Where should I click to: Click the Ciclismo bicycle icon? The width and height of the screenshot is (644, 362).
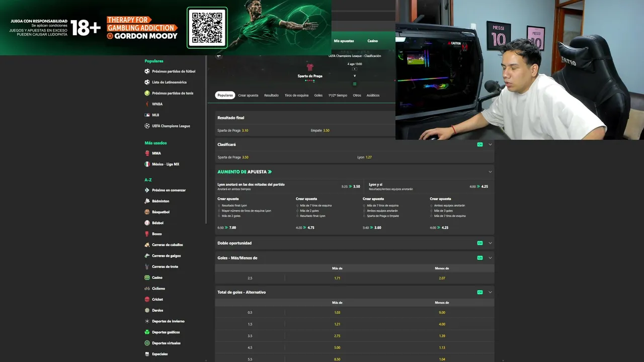[x=147, y=289]
